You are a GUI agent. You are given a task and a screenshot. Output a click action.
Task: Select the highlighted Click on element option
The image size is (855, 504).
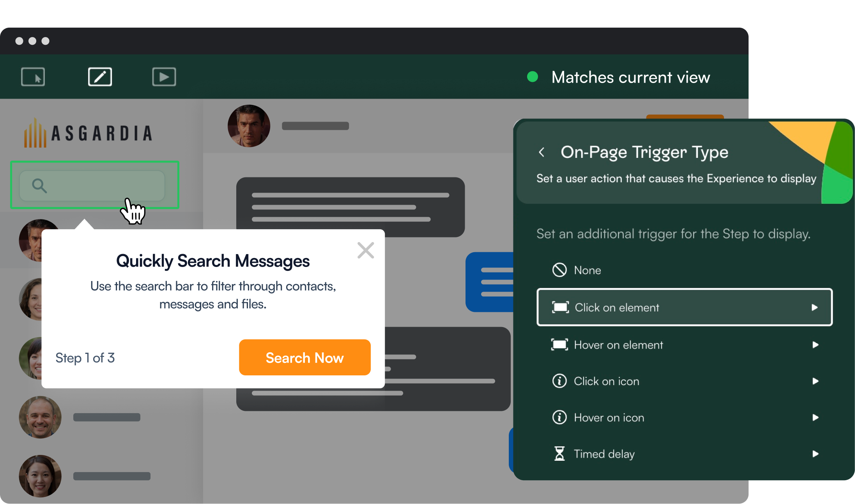coord(684,308)
